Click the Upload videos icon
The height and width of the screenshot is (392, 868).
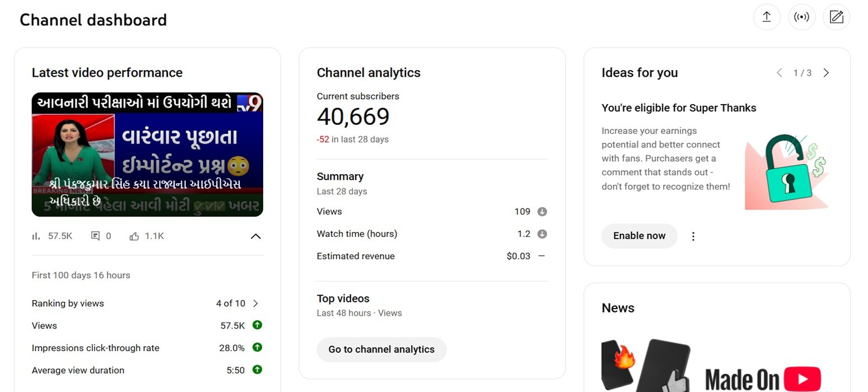767,17
